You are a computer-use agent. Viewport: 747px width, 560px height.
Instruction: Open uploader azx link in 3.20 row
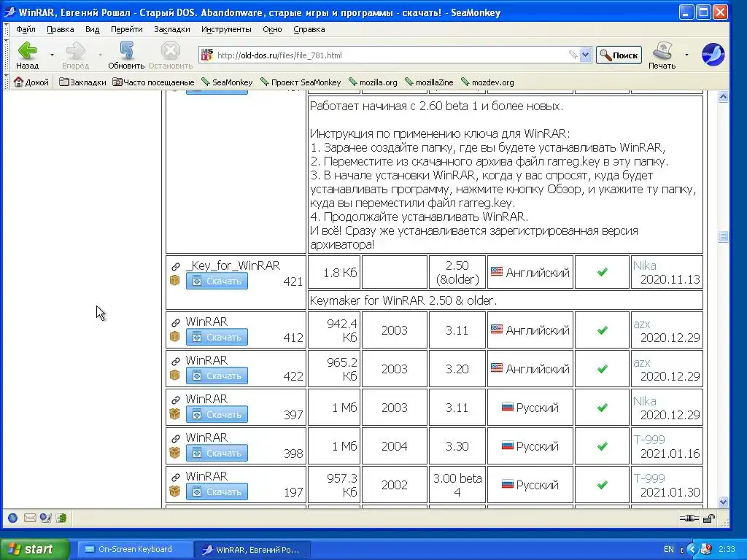pos(641,362)
